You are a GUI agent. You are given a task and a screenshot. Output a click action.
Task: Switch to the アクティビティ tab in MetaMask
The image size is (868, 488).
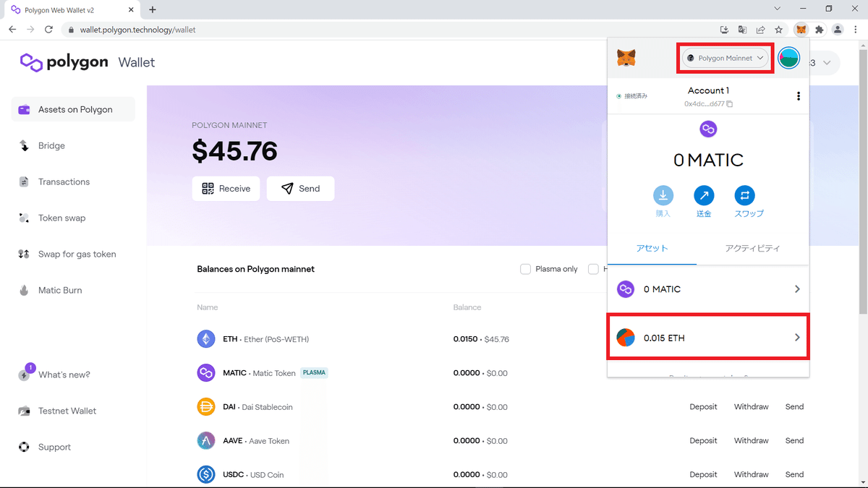click(752, 248)
